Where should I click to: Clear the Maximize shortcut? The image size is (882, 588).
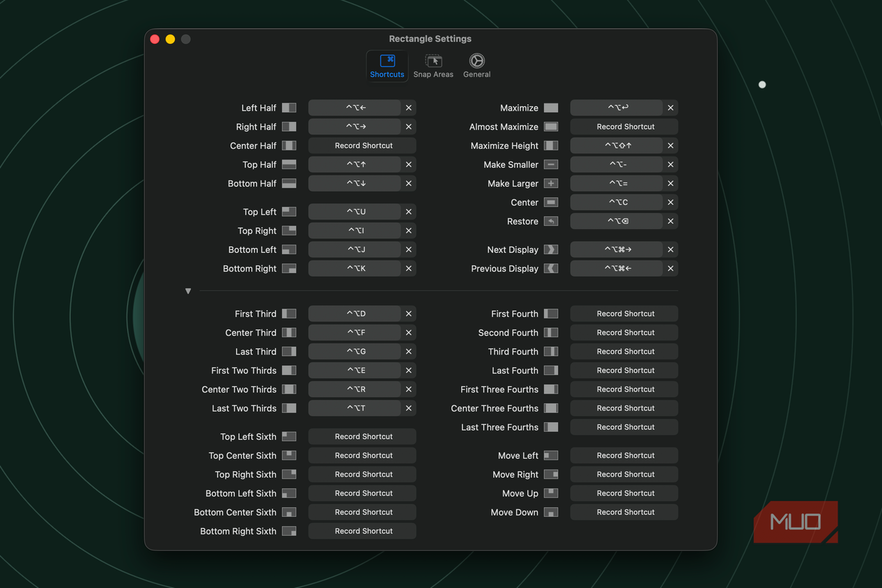tap(671, 108)
